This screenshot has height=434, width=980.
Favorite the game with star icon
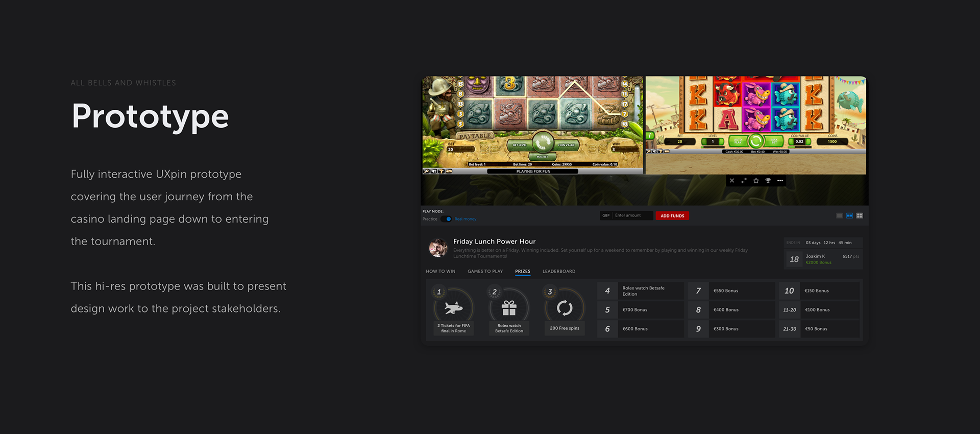(x=756, y=181)
